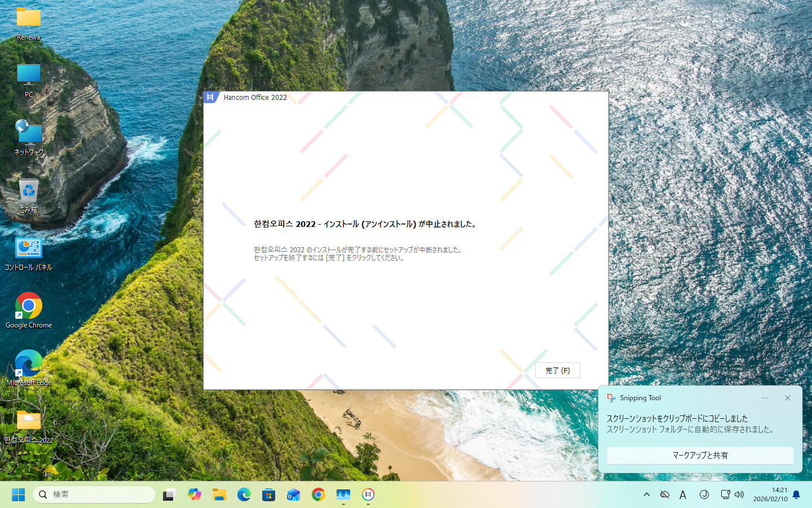Dismiss the Snipping Tool notification
Image resolution: width=812 pixels, height=508 pixels.
[788, 398]
